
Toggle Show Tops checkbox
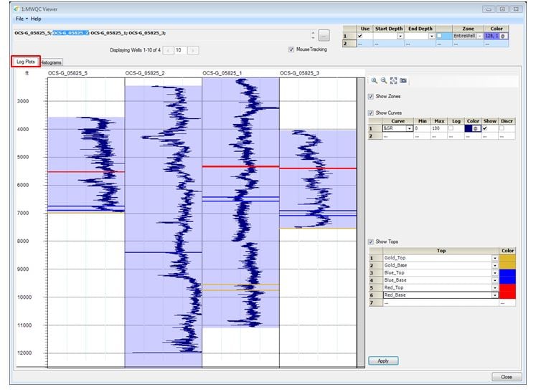coord(370,242)
